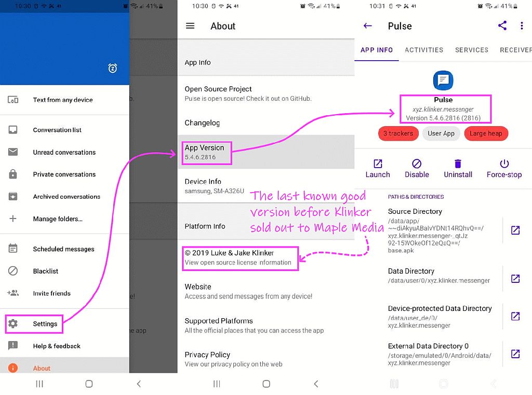The height and width of the screenshot is (395, 532).
Task: Click the Large heap chip
Action: point(486,133)
